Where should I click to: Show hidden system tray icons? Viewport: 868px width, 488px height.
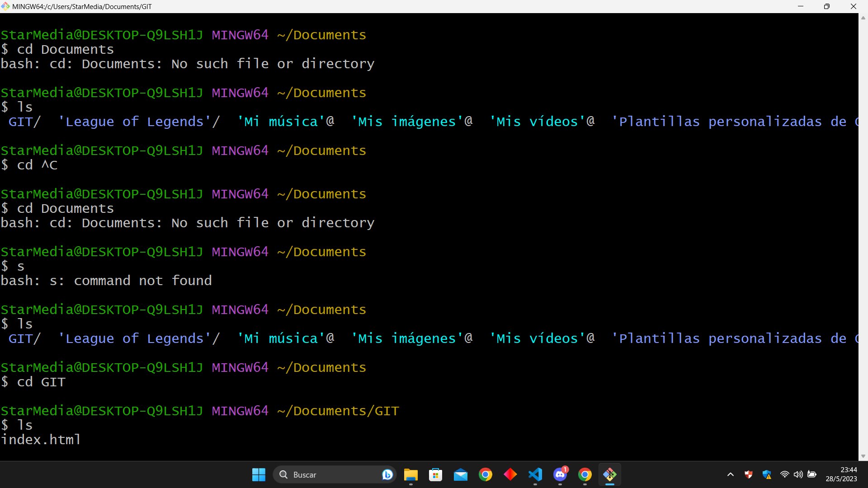730,474
